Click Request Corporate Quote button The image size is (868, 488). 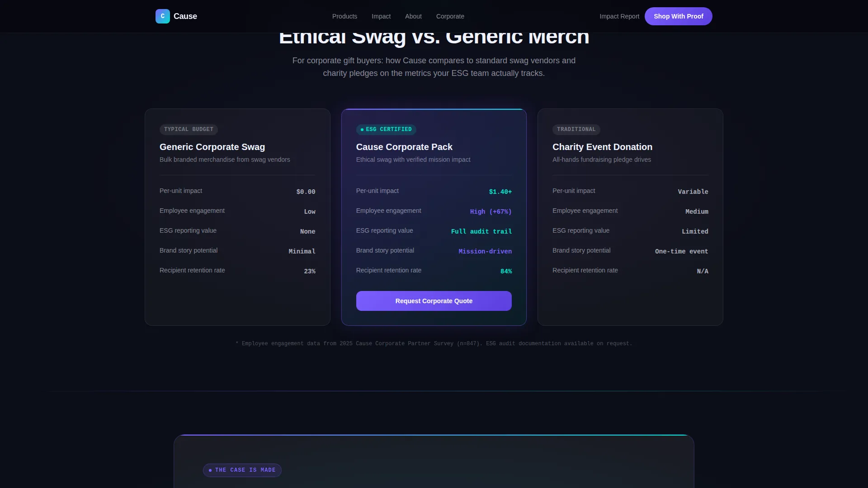[x=434, y=301]
